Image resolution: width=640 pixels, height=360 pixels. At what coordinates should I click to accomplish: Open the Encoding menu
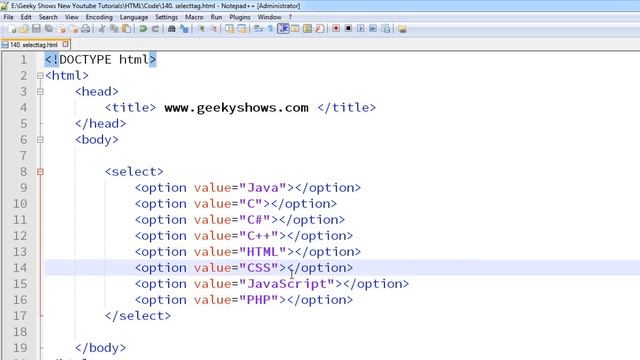[x=99, y=17]
